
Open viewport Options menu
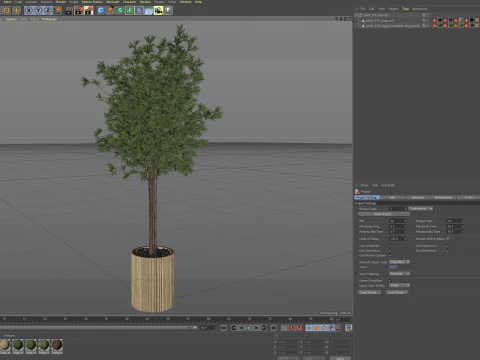pos(11,19)
